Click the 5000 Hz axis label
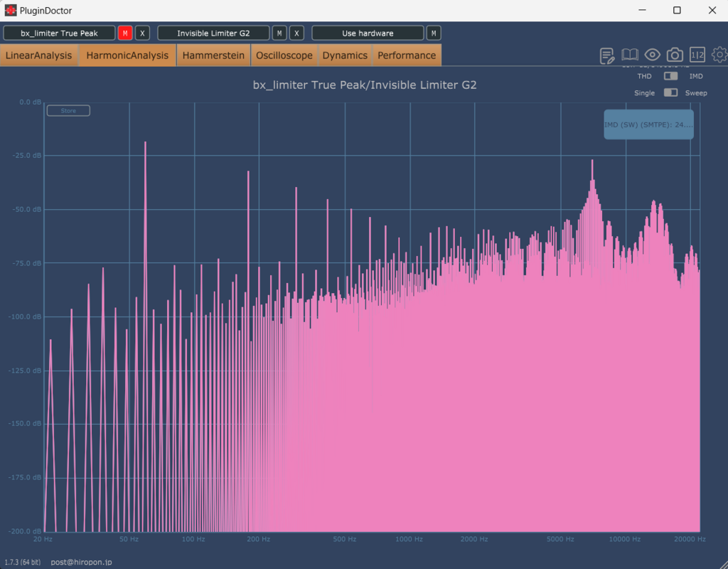 click(560, 539)
